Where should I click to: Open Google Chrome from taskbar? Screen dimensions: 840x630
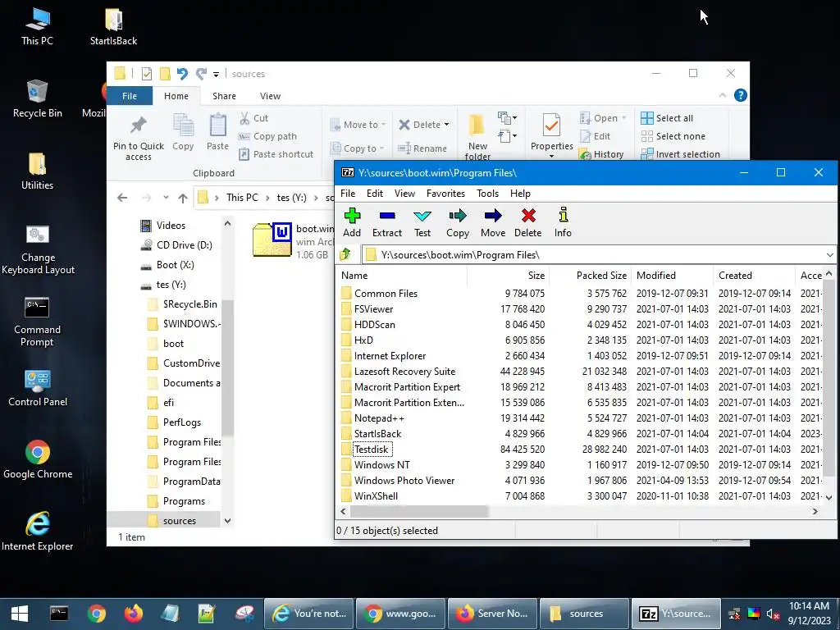pos(97,614)
